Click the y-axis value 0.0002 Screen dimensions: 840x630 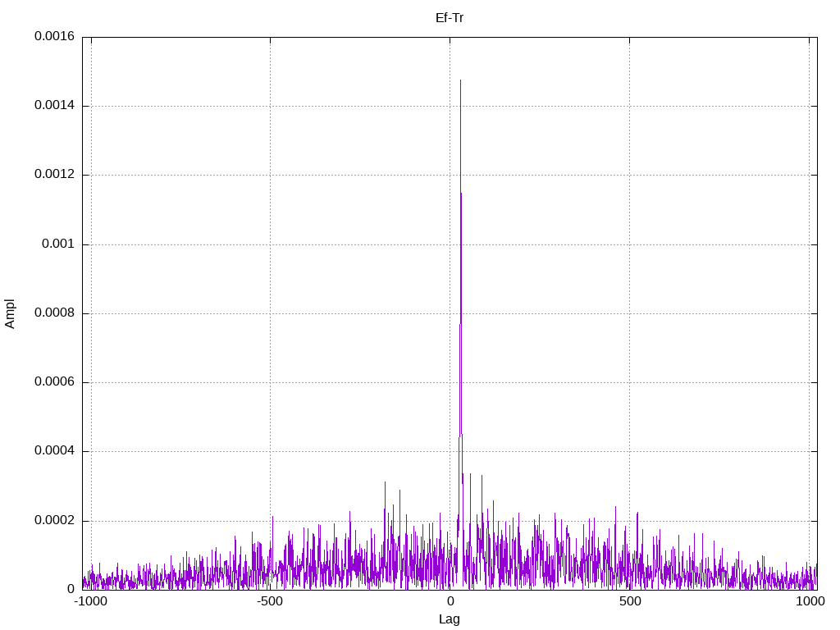(x=55, y=521)
